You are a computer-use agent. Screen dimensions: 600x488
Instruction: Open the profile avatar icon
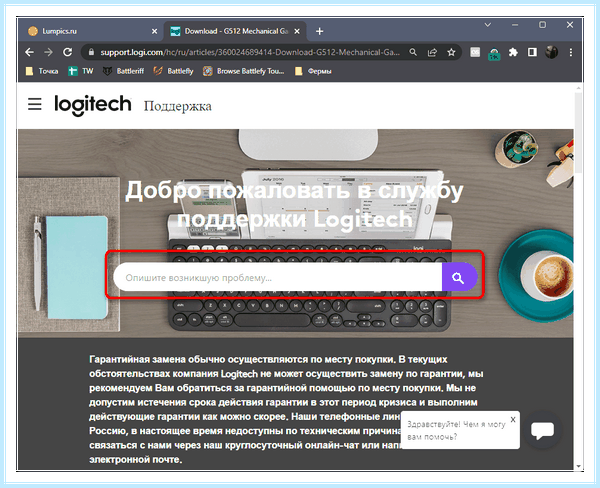551,52
